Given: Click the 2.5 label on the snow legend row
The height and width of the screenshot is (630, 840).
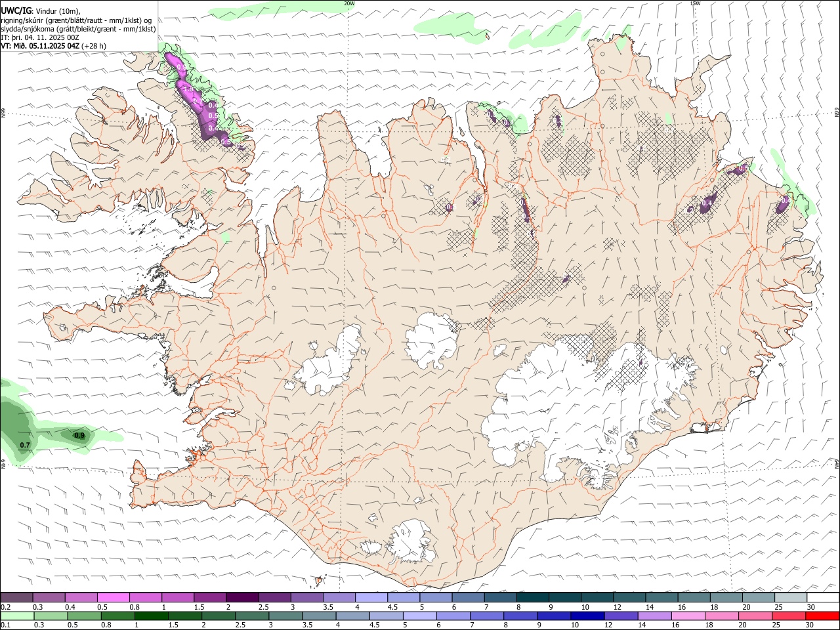Looking at the screenshot, I should tap(263, 607).
